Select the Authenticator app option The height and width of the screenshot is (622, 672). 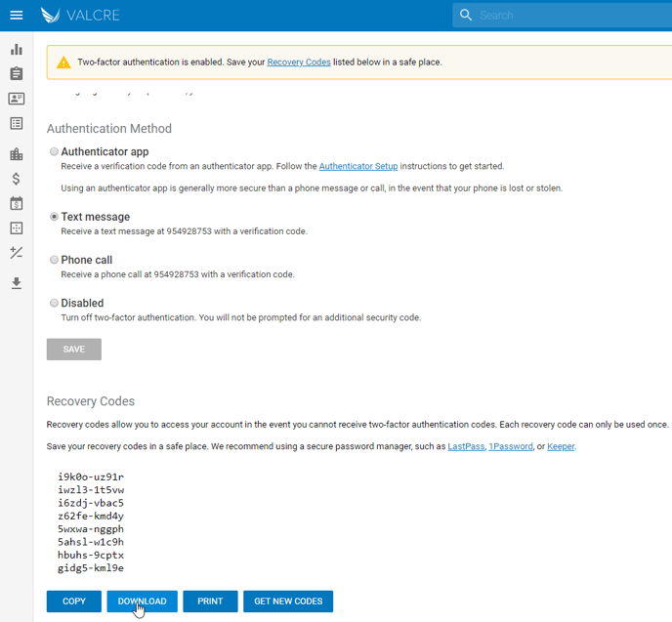point(55,152)
